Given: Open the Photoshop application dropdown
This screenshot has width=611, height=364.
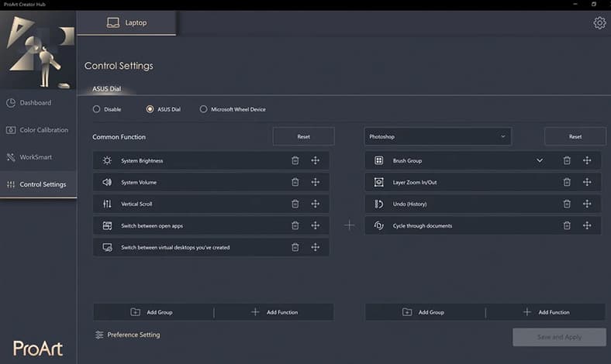Looking at the screenshot, I should tap(437, 136).
